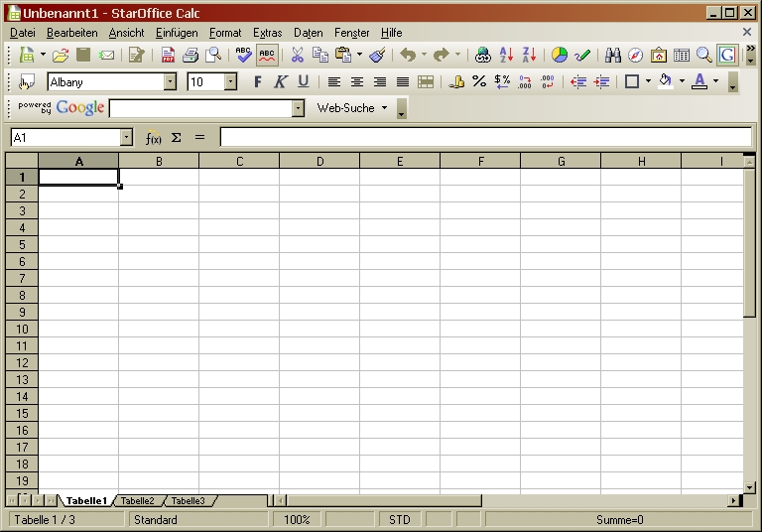Toggle underline (U) formatting
The width and height of the screenshot is (762, 532).
pos(304,81)
